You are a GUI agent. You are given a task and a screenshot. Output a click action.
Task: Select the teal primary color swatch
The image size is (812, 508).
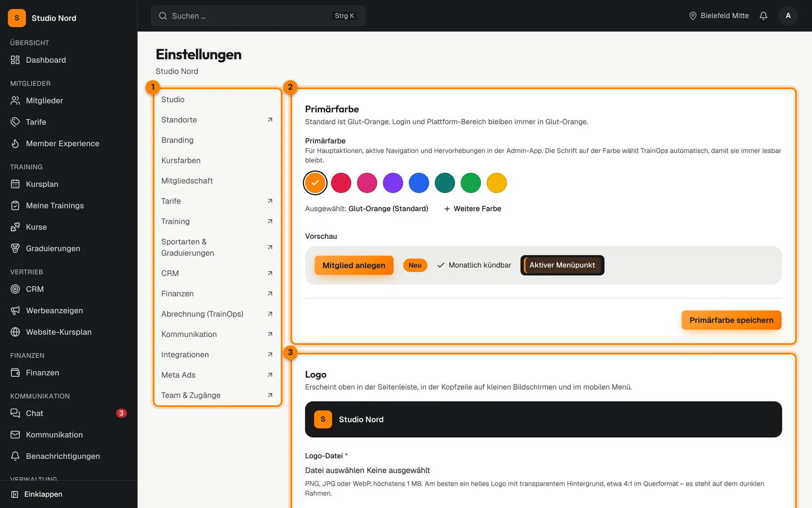445,183
